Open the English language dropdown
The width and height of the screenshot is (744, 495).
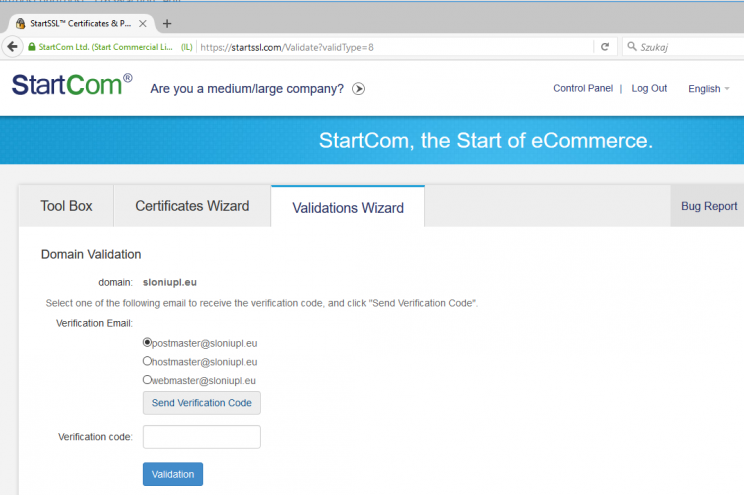click(x=708, y=89)
